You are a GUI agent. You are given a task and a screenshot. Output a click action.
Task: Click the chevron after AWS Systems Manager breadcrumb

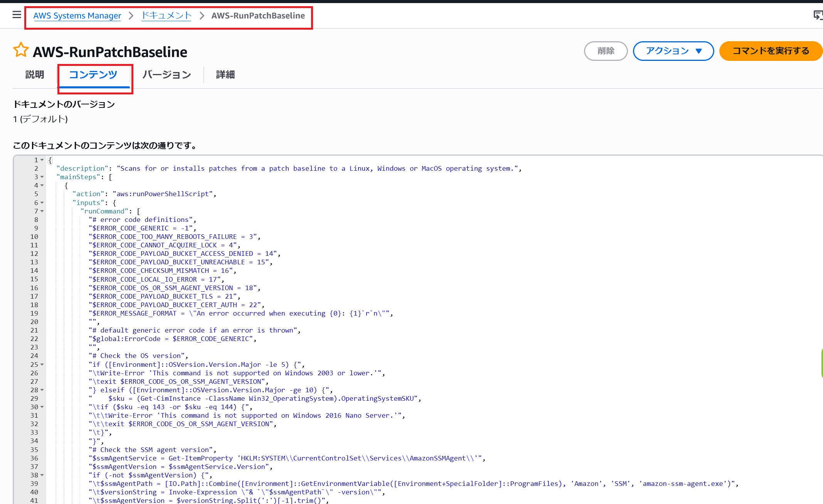pyautogui.click(x=131, y=15)
